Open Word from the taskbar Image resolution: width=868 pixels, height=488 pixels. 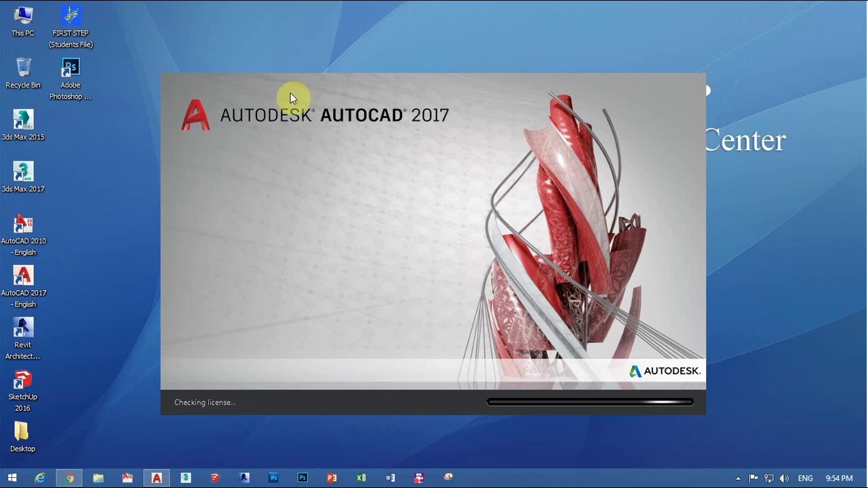390,478
